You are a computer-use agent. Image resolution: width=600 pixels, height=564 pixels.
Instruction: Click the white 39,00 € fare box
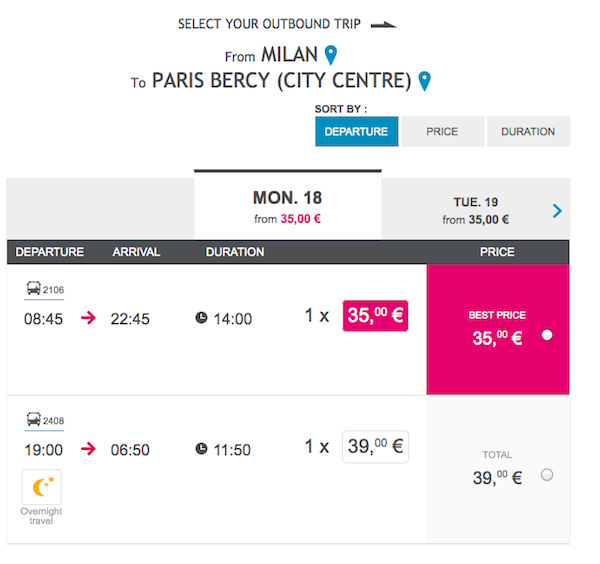point(375,447)
